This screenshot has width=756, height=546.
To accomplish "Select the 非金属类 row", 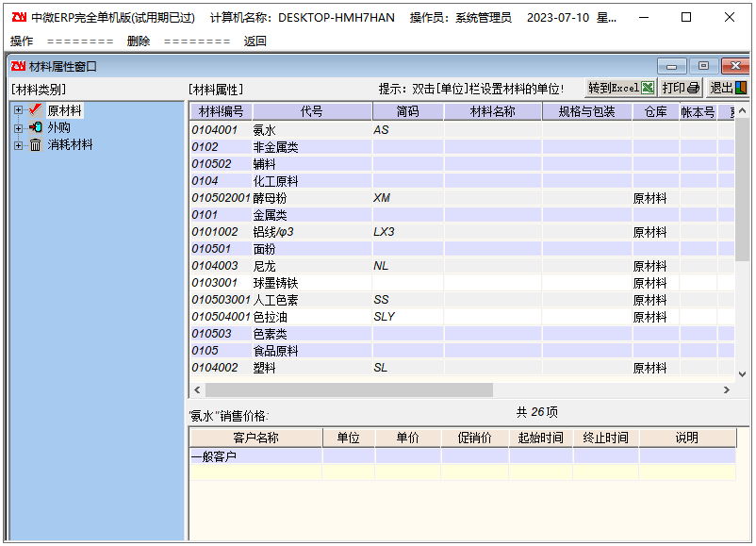I will point(463,146).
